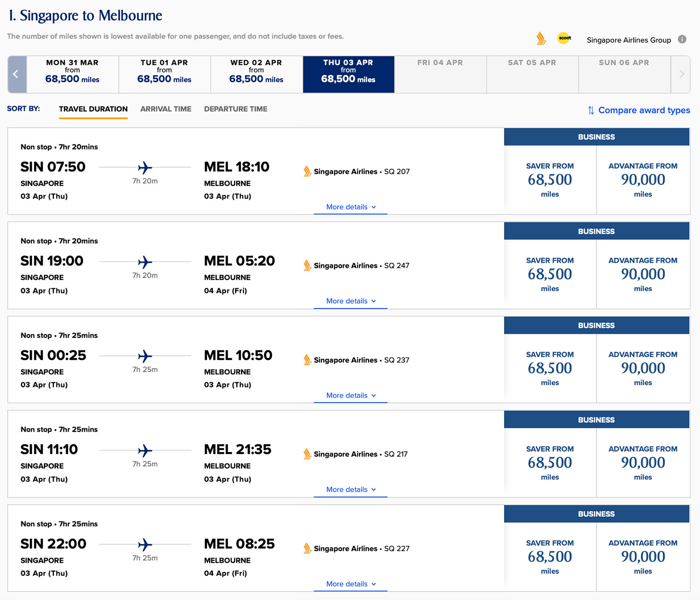Click the next dates arrow
Image resolution: width=700 pixels, height=600 pixels.
click(681, 74)
